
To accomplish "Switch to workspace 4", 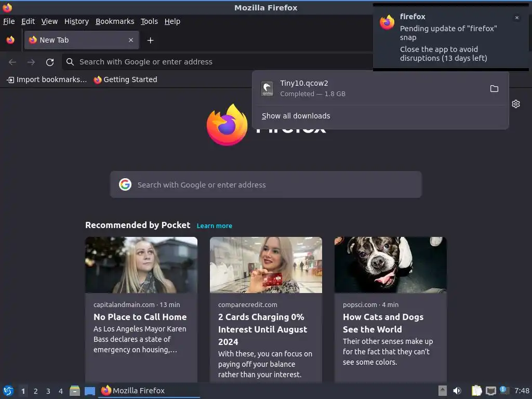I will point(61,391).
